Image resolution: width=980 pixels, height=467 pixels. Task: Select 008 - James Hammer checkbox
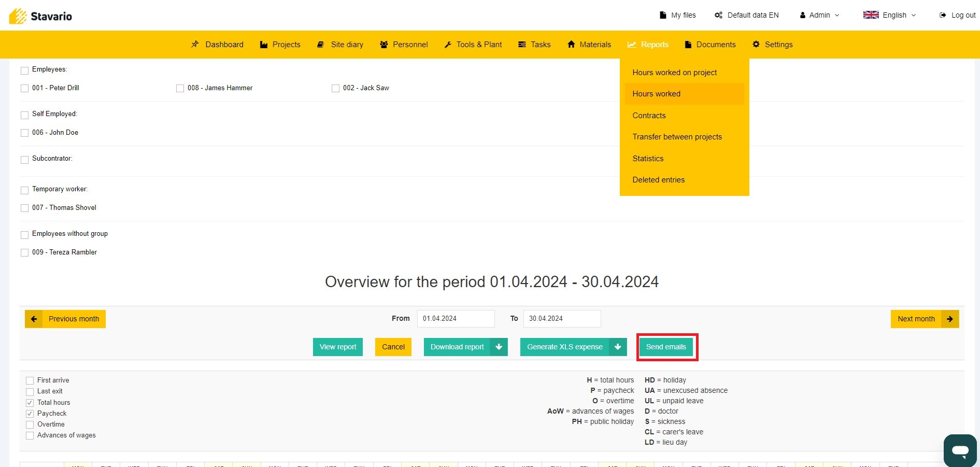[180, 88]
